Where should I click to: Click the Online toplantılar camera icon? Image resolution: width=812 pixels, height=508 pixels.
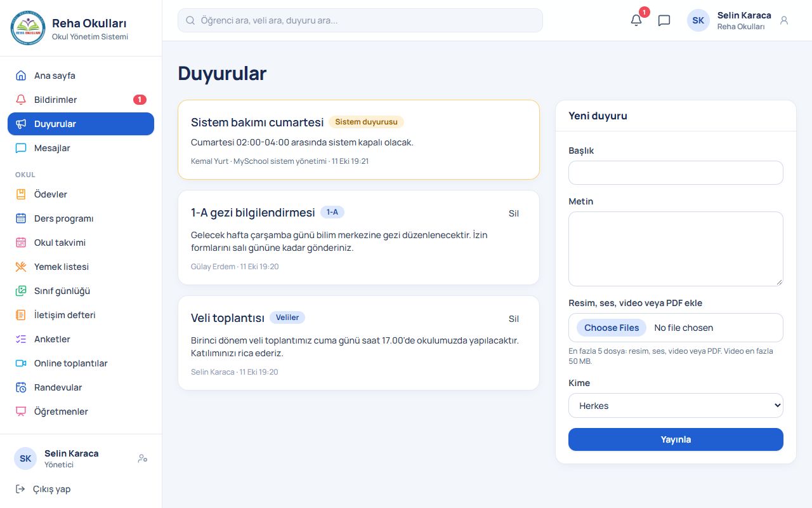tap(21, 363)
